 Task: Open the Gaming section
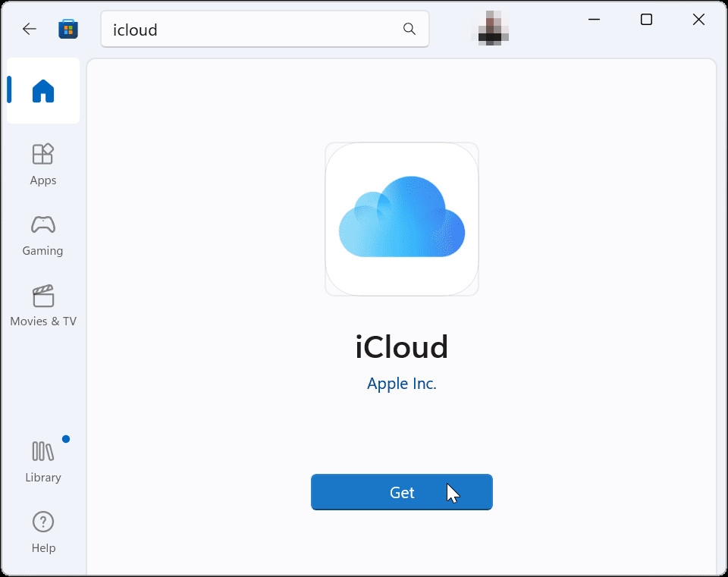pos(43,236)
